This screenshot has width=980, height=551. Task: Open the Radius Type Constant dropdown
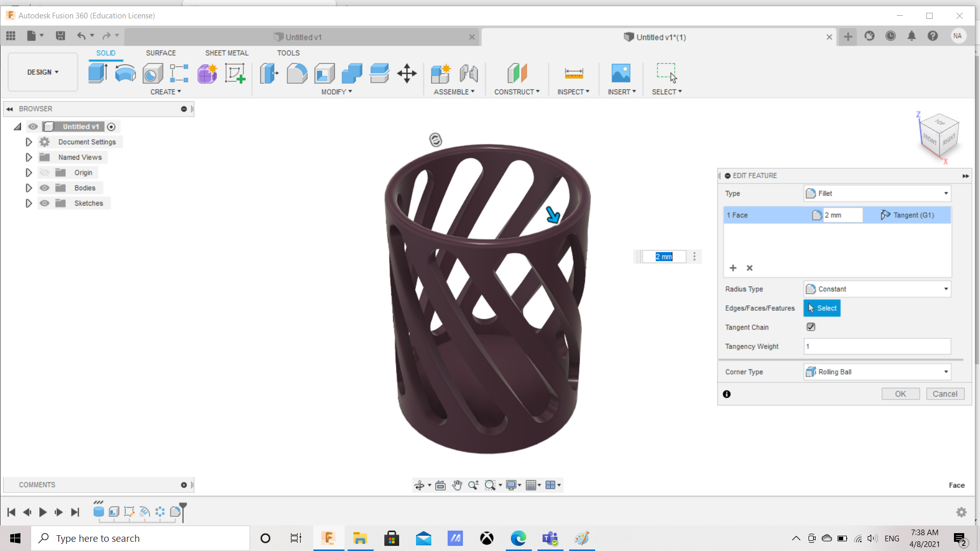[x=877, y=289]
